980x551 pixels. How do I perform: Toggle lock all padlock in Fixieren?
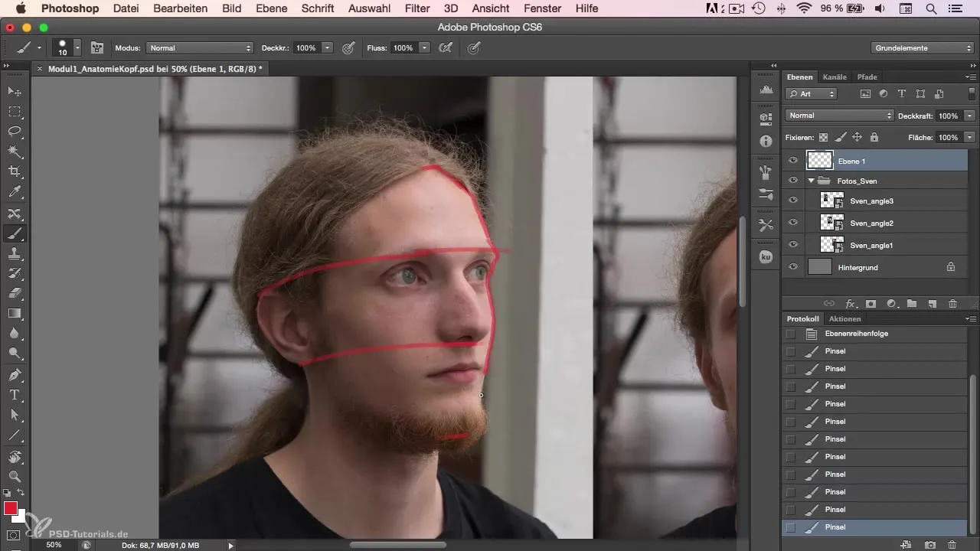[874, 138]
